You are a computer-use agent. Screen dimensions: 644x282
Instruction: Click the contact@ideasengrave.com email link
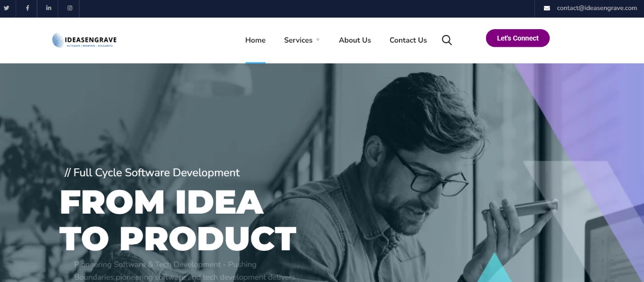point(597,8)
